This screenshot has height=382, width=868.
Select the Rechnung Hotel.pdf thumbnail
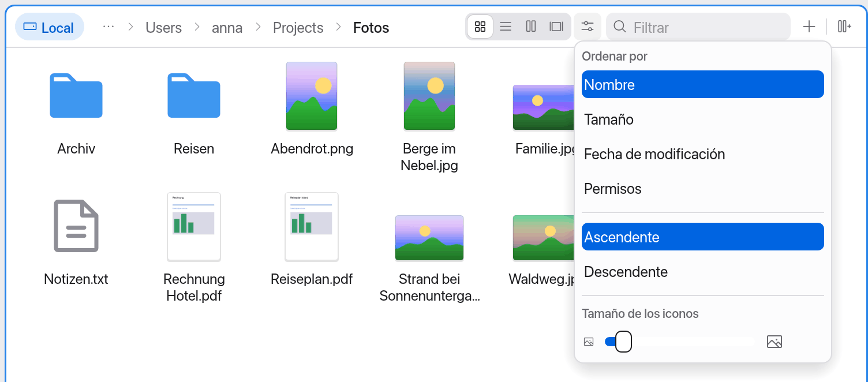pos(194,227)
